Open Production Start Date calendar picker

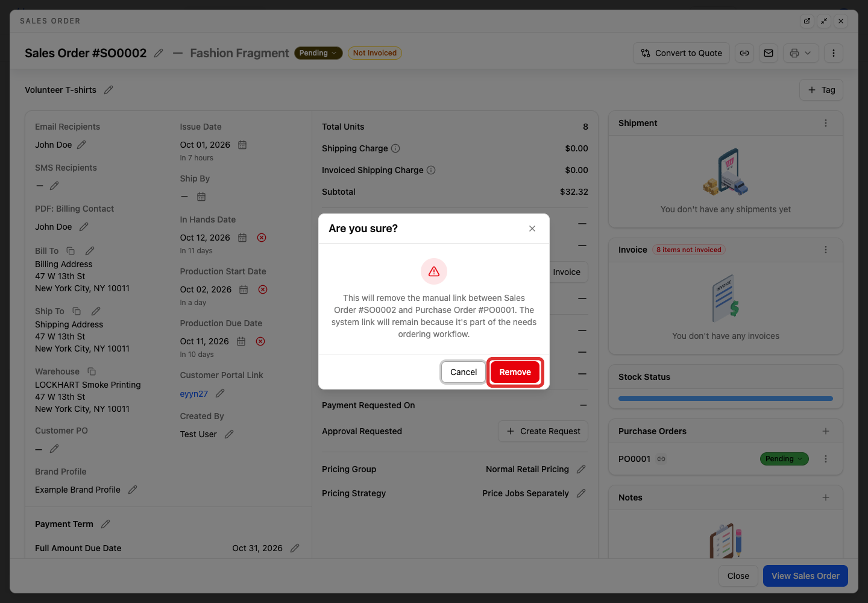click(x=244, y=289)
